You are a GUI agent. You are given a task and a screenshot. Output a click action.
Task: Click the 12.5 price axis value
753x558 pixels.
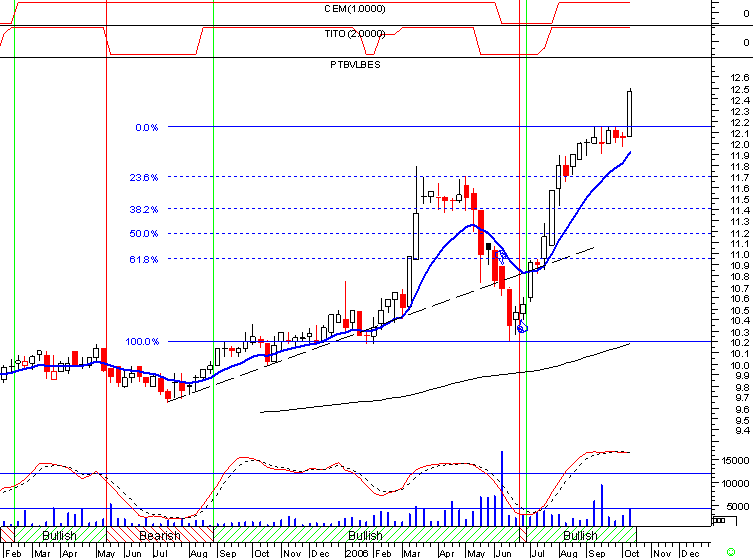[740, 89]
